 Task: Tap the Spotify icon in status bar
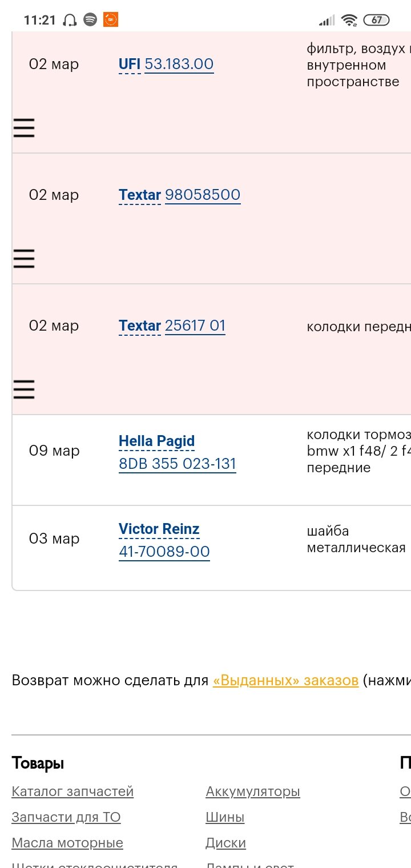[90, 20]
